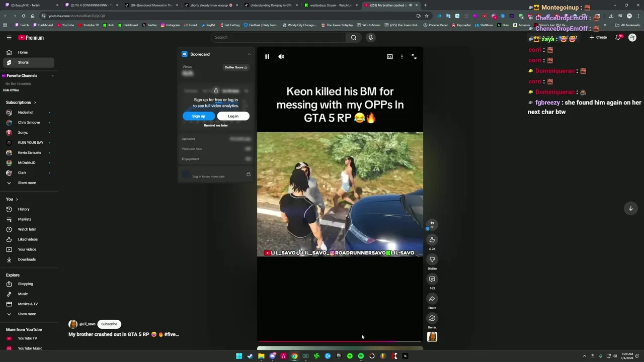Focus the YouTube search field
644x362 pixels.
coord(279,37)
